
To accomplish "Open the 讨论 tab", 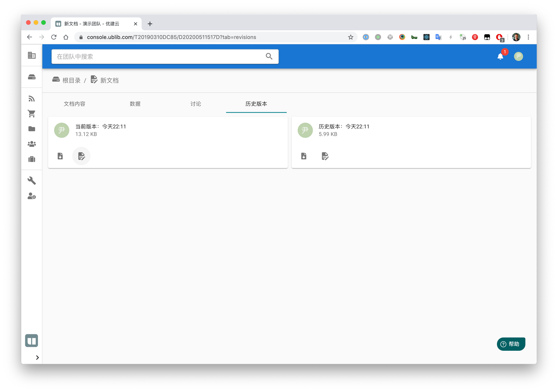I will coord(196,104).
